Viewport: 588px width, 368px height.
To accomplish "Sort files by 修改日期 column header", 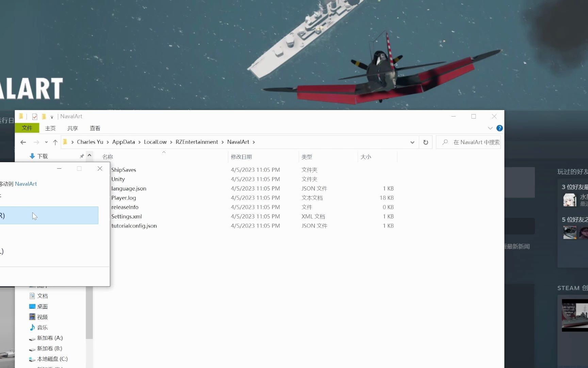I will coord(241,157).
